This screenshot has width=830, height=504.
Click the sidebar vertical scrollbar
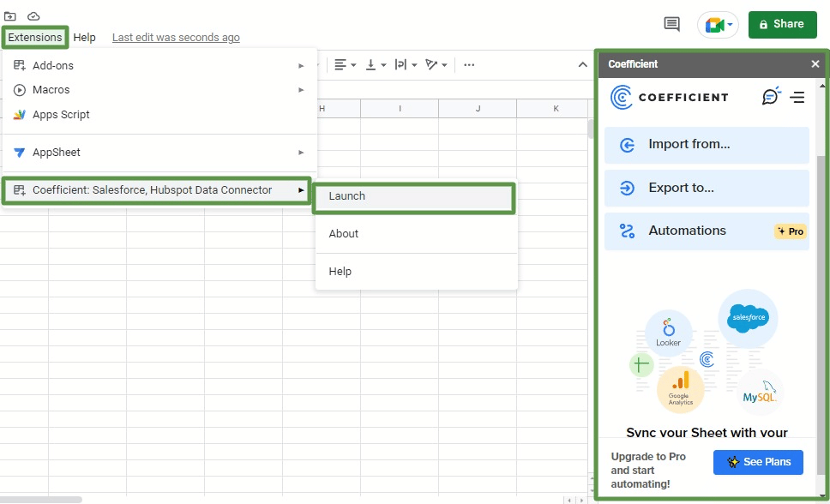tap(821, 315)
